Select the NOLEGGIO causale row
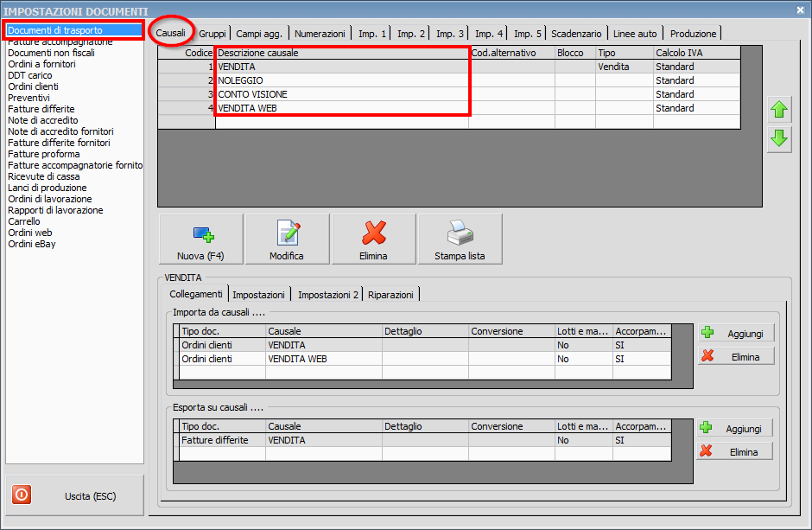812x530 pixels. click(x=341, y=80)
